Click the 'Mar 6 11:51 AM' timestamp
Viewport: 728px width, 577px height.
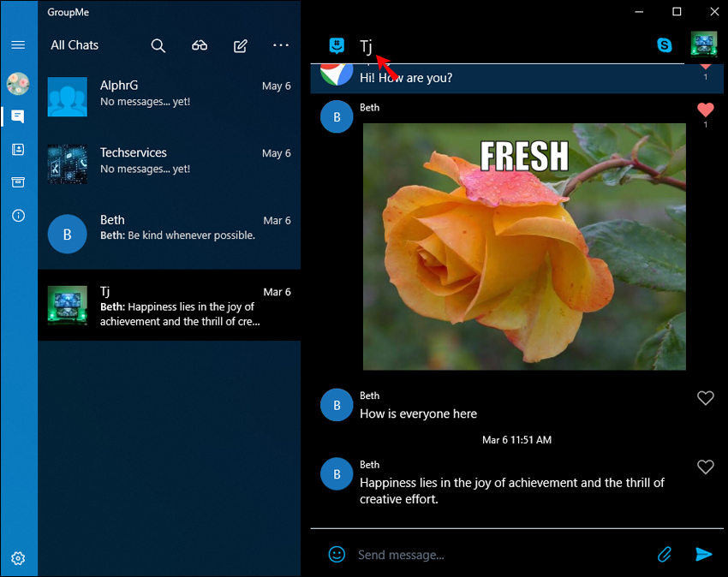516,439
